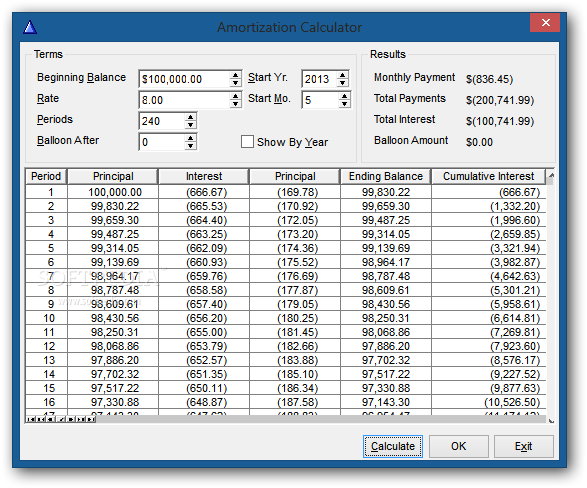Image resolution: width=587 pixels, height=488 pixels.
Task: Click the Balloon Amount result $0.00
Action: click(479, 142)
